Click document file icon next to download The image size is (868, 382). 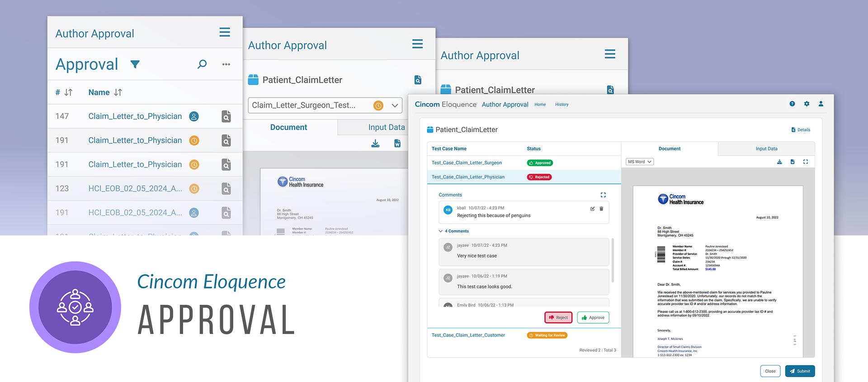[x=793, y=162]
